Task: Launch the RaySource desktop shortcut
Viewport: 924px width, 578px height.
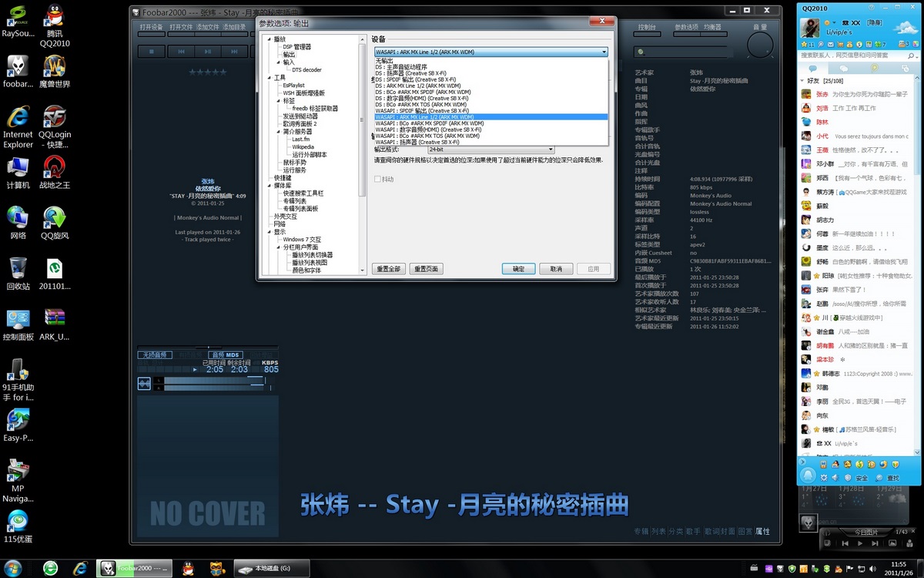Action: point(18,22)
